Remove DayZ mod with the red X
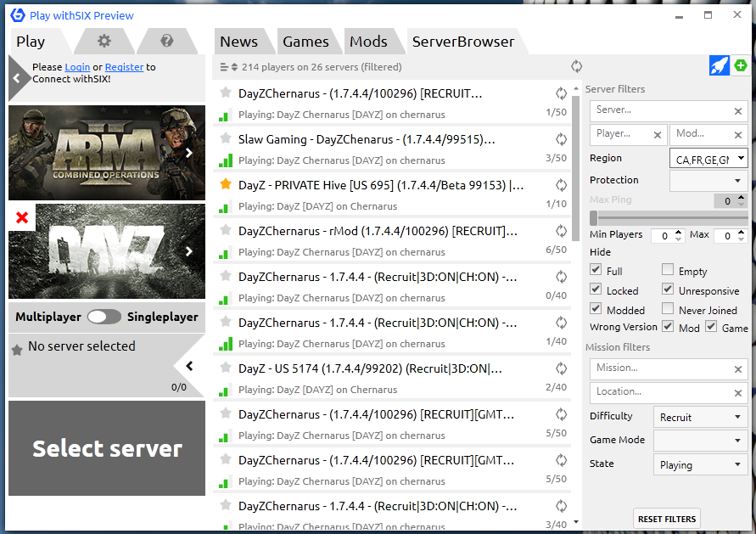756x534 pixels. [22, 218]
